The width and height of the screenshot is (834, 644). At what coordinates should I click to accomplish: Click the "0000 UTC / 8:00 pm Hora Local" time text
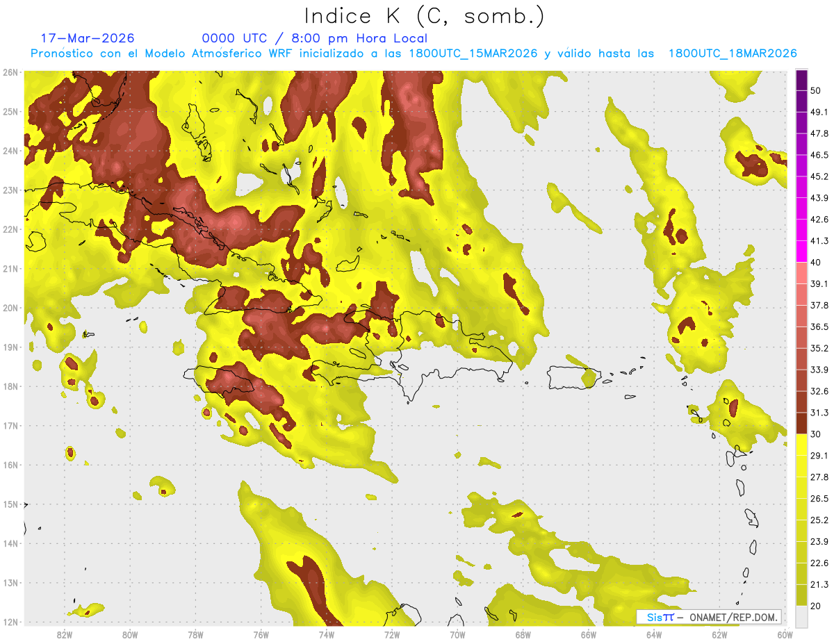coord(315,39)
